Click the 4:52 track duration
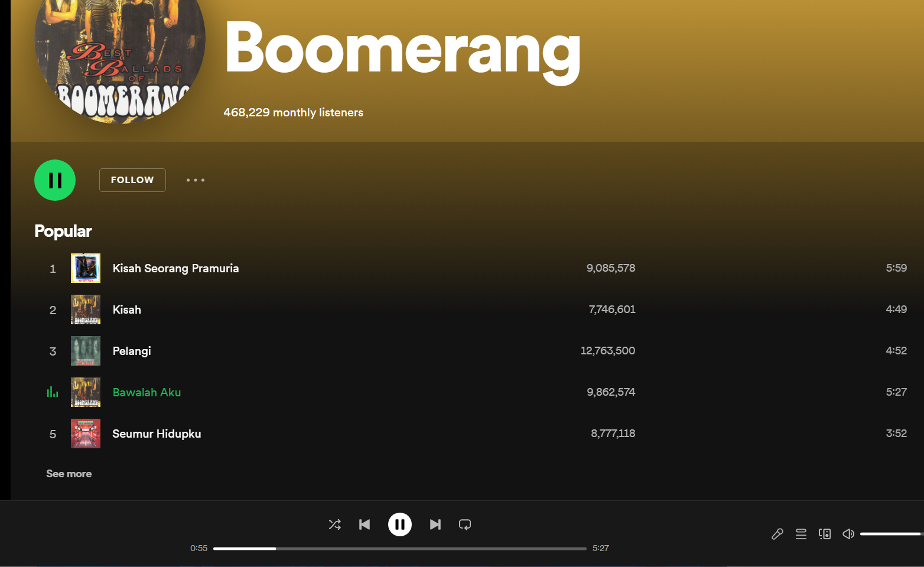Image resolution: width=924 pixels, height=567 pixels. [x=896, y=351]
